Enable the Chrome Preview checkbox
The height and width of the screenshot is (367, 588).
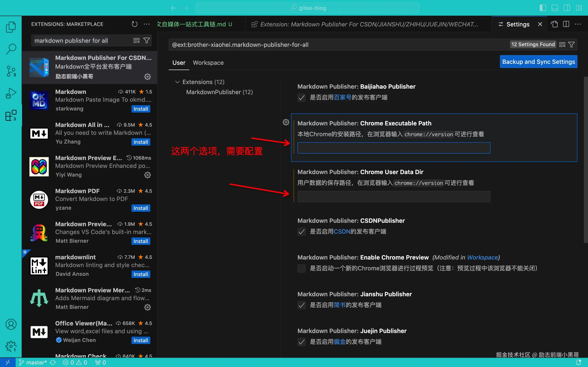point(301,268)
